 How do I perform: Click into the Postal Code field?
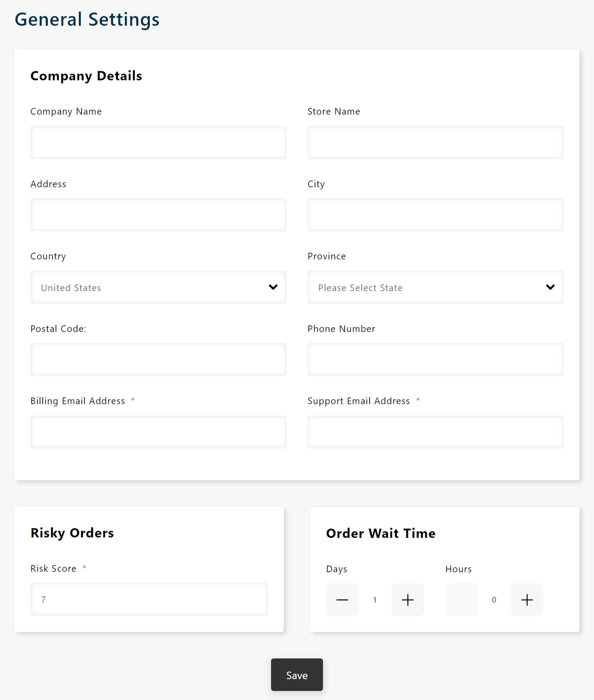158,359
